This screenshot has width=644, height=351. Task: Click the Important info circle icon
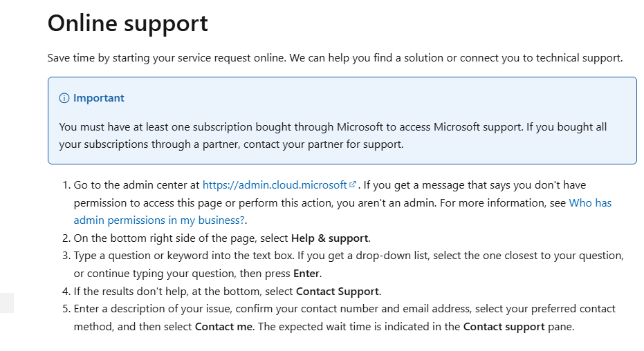point(64,98)
